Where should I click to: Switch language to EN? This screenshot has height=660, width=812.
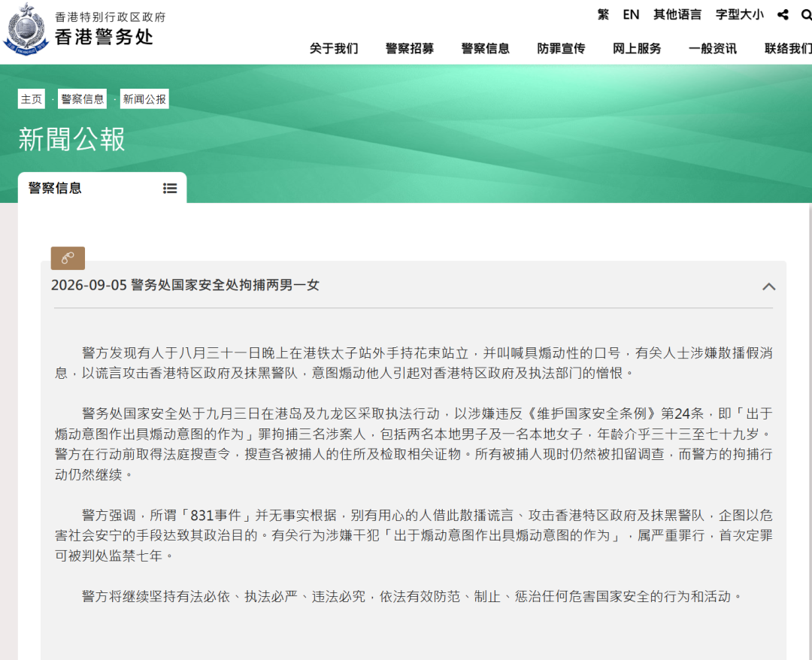(631, 14)
